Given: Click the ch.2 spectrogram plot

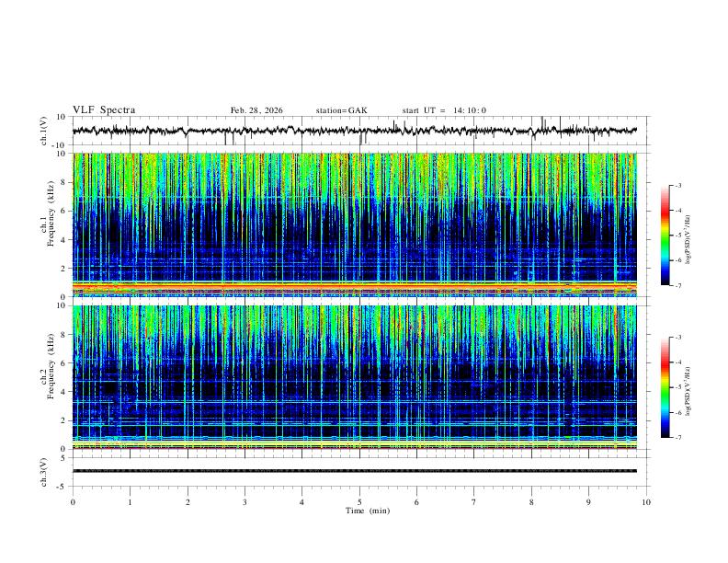Looking at the screenshot, I should pyautogui.click(x=355, y=377).
